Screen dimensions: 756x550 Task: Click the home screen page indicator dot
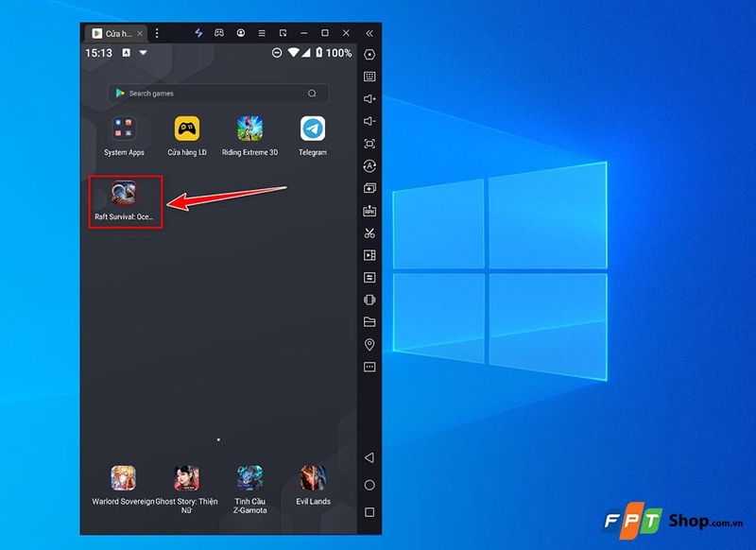(218, 439)
